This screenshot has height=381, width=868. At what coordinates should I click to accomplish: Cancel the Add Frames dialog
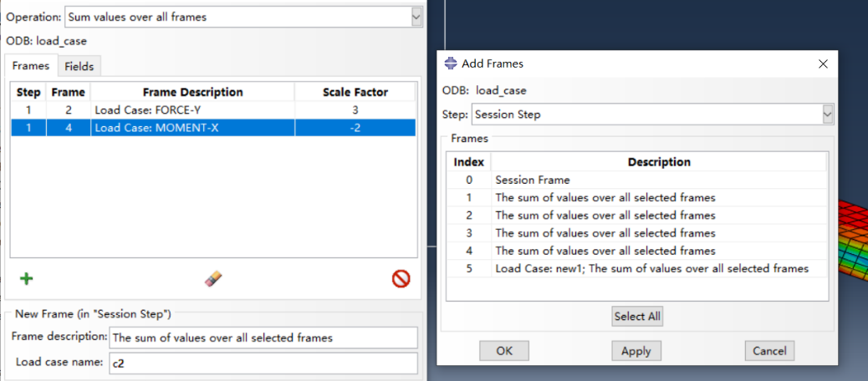pos(769,351)
